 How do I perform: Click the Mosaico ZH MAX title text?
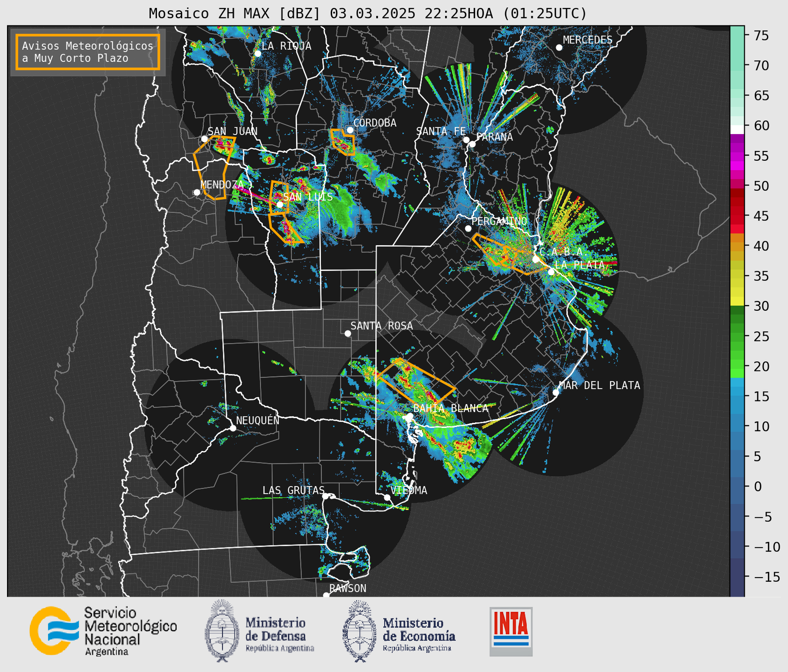click(x=368, y=14)
